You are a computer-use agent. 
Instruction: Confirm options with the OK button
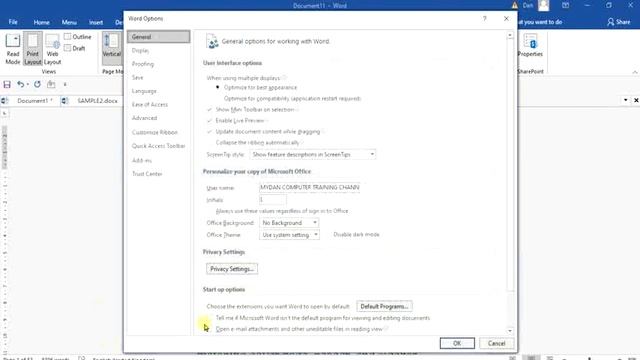(457, 343)
